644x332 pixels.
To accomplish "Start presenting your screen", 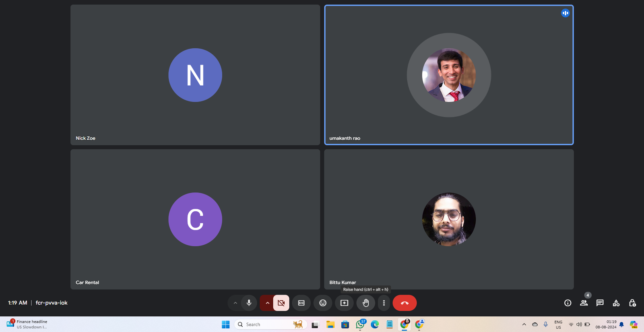I will pyautogui.click(x=345, y=303).
